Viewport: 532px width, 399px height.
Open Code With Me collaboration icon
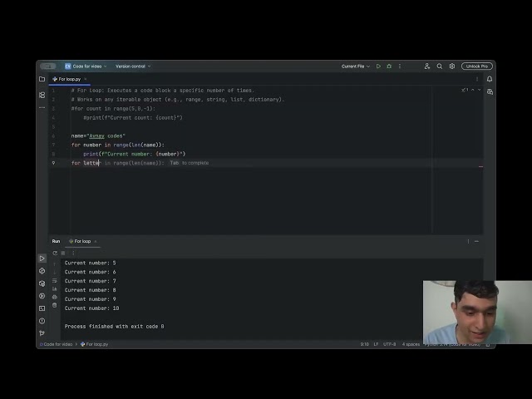pos(427,66)
